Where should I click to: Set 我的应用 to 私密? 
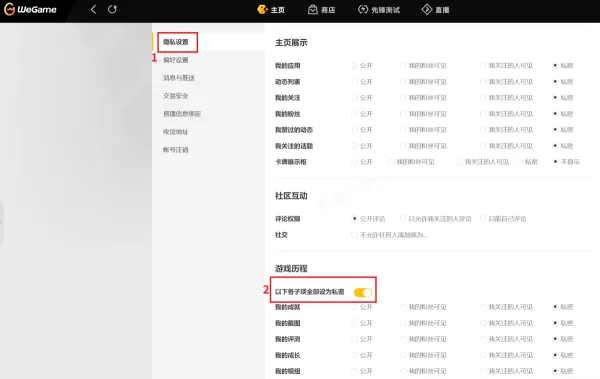(x=555, y=65)
